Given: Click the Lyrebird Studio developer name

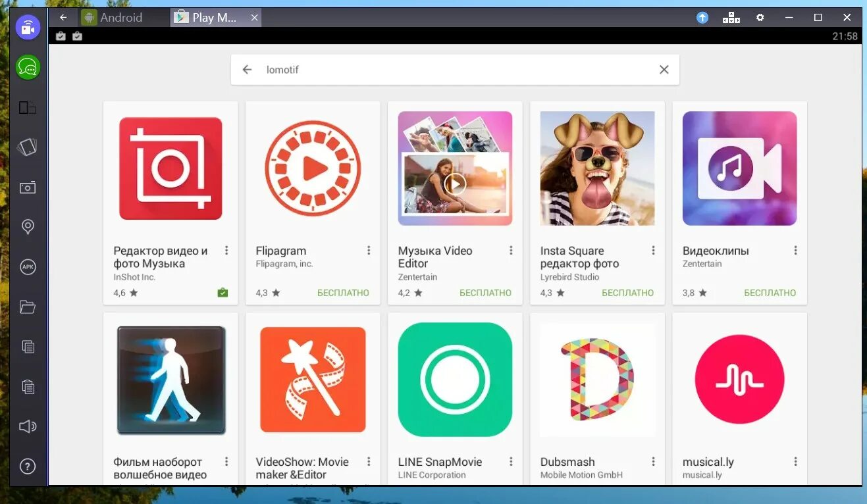Looking at the screenshot, I should click(x=570, y=277).
